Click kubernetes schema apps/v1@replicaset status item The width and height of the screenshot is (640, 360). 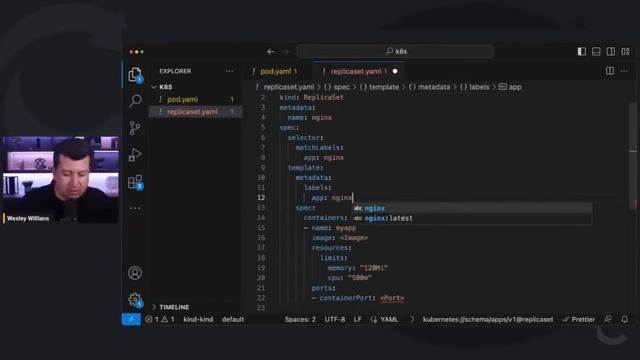click(x=488, y=319)
